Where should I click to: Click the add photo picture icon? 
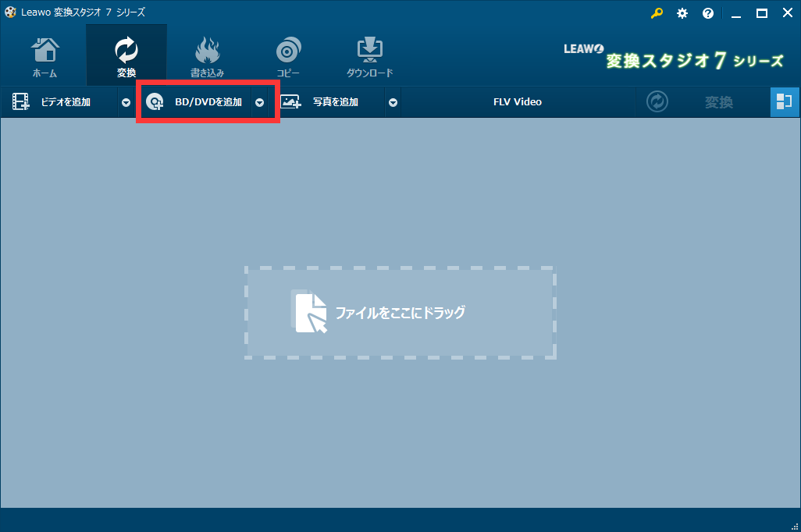coord(291,102)
